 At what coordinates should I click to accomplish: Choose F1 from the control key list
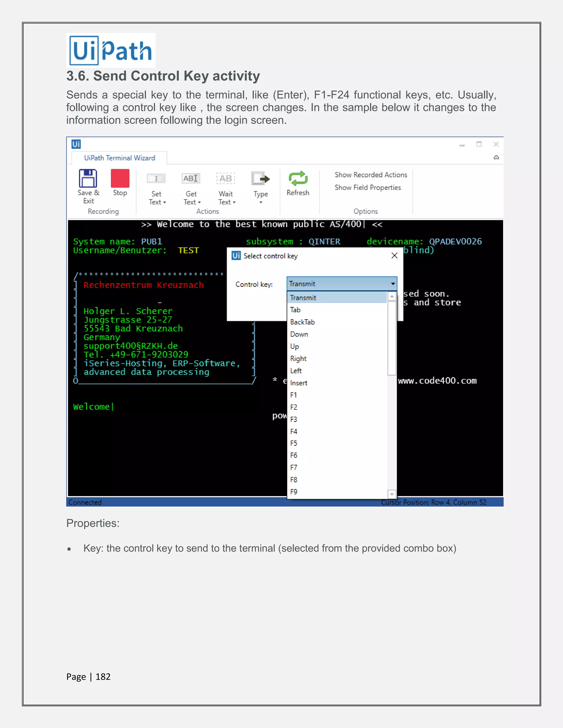pyautogui.click(x=337, y=395)
